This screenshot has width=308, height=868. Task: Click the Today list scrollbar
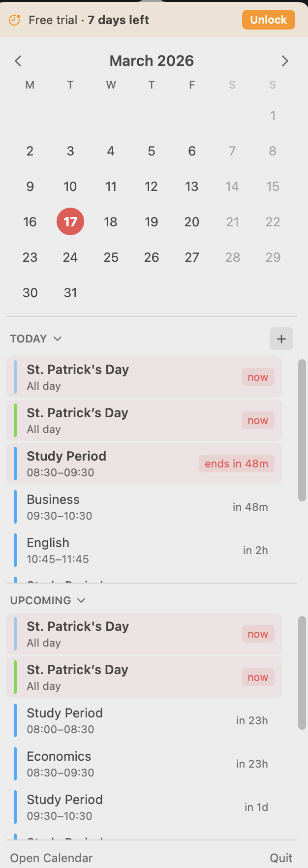302,431
